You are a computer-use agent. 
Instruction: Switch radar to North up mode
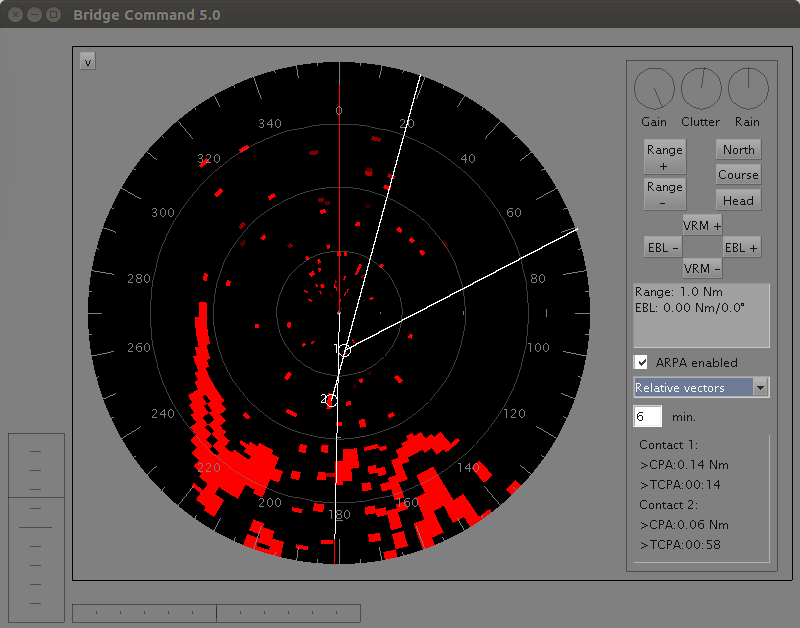[x=738, y=149]
